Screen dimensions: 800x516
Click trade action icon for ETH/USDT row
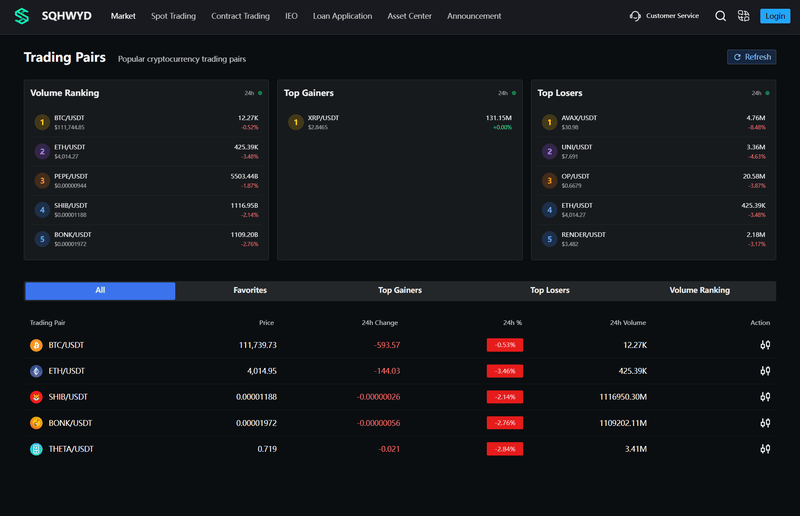tap(765, 371)
